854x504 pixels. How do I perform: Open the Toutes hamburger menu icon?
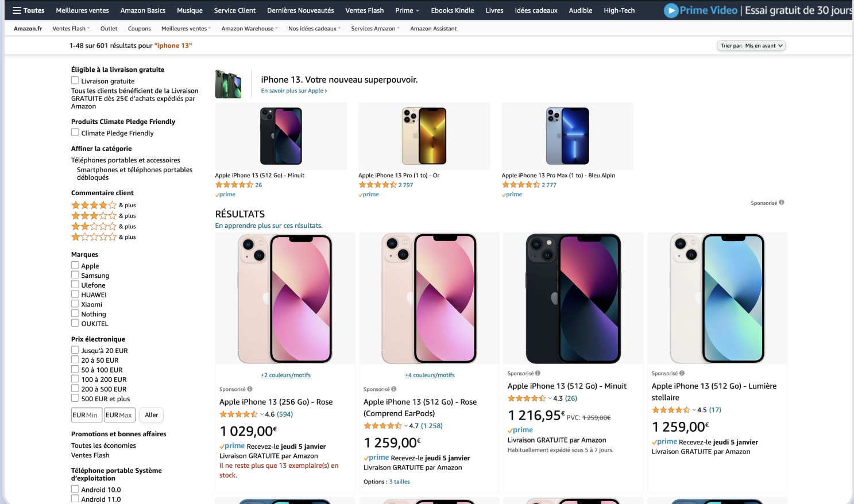17,10
